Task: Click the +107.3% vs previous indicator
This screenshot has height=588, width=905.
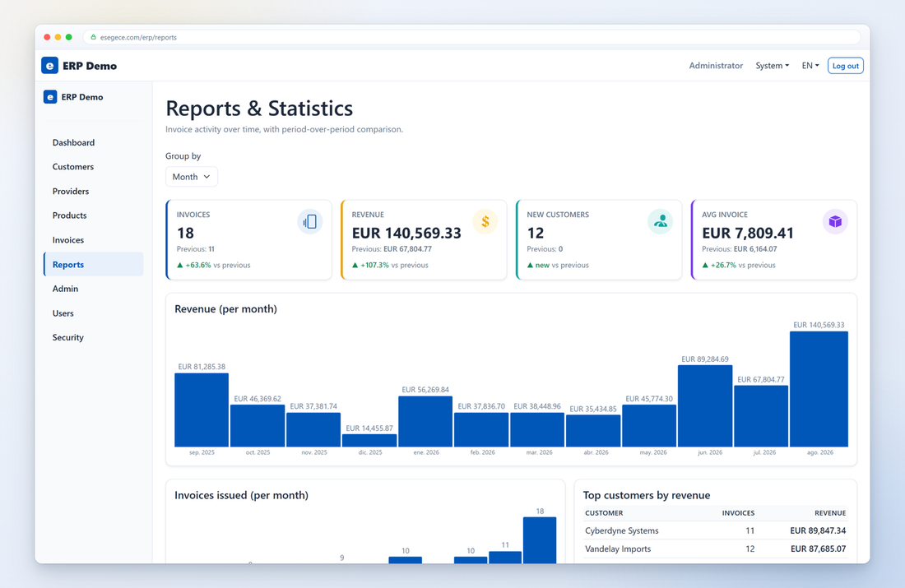Action: coord(390,266)
